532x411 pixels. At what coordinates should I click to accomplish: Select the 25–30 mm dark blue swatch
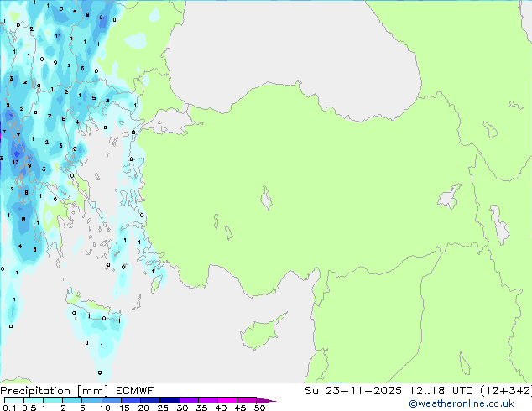tap(169, 400)
